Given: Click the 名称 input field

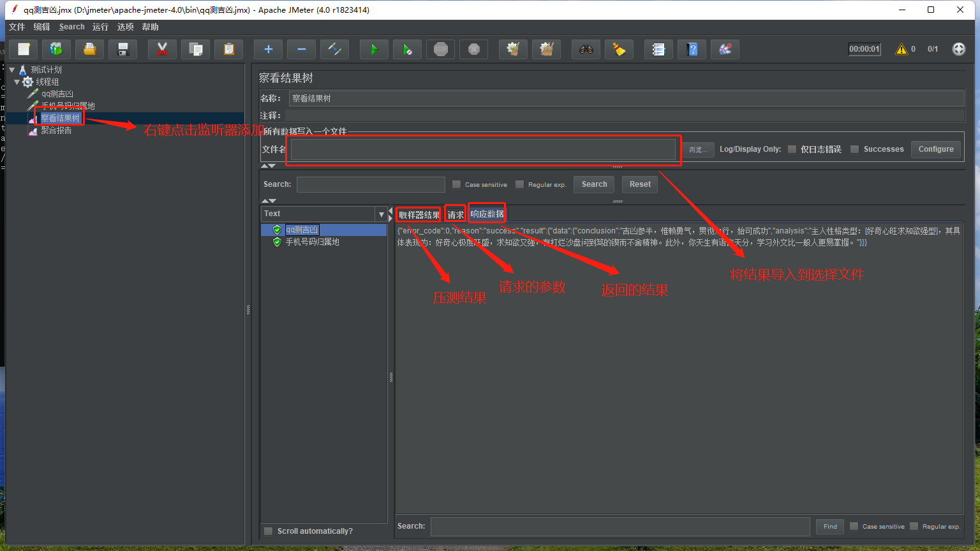Looking at the screenshot, I should pos(627,98).
